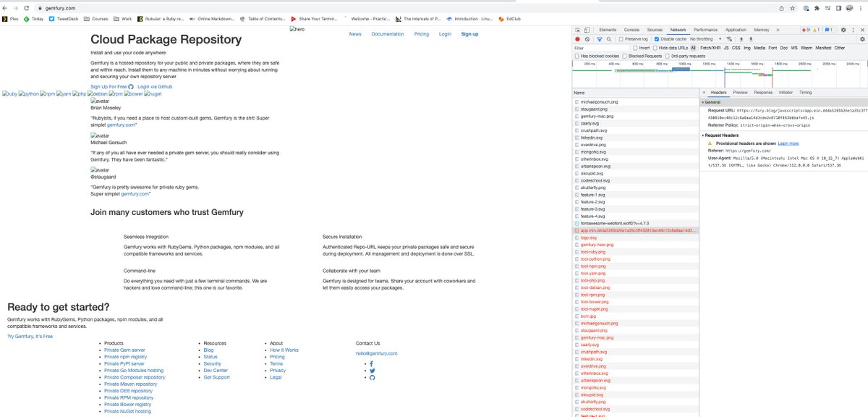This screenshot has width=868, height=417.
Task: Activate the DevTools inspect element picker
Action: point(579,30)
